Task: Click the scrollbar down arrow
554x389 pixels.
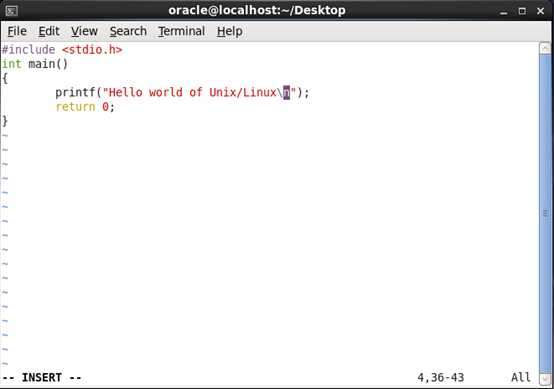Action: click(x=545, y=378)
